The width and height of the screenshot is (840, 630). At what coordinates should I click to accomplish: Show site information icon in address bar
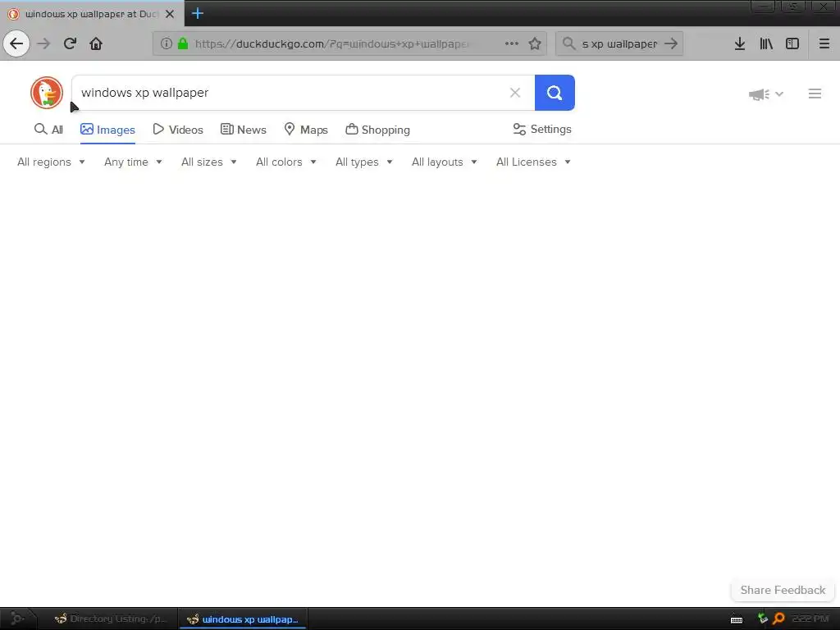pyautogui.click(x=166, y=43)
